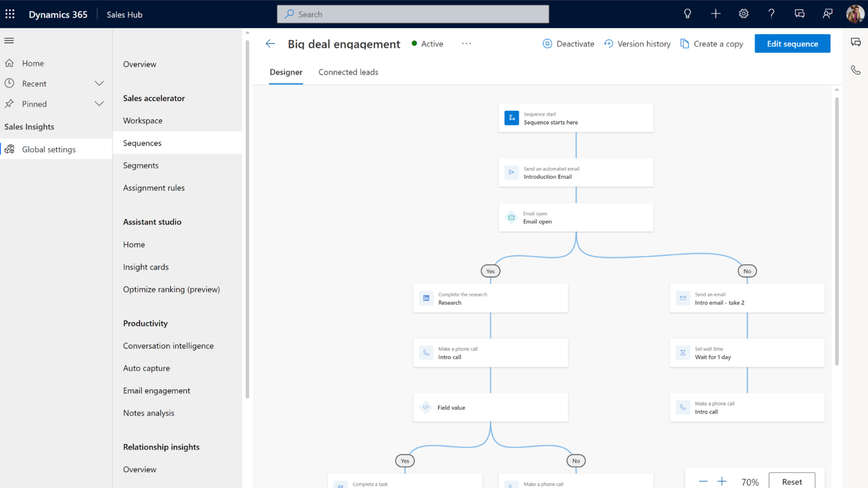The height and width of the screenshot is (488, 868).
Task: Switch to the Connected leads tab
Action: tap(348, 72)
